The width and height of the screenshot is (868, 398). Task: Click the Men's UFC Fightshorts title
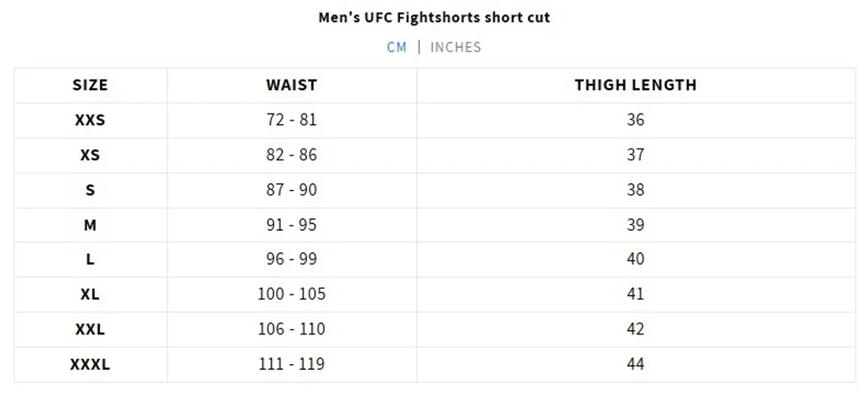[434, 17]
